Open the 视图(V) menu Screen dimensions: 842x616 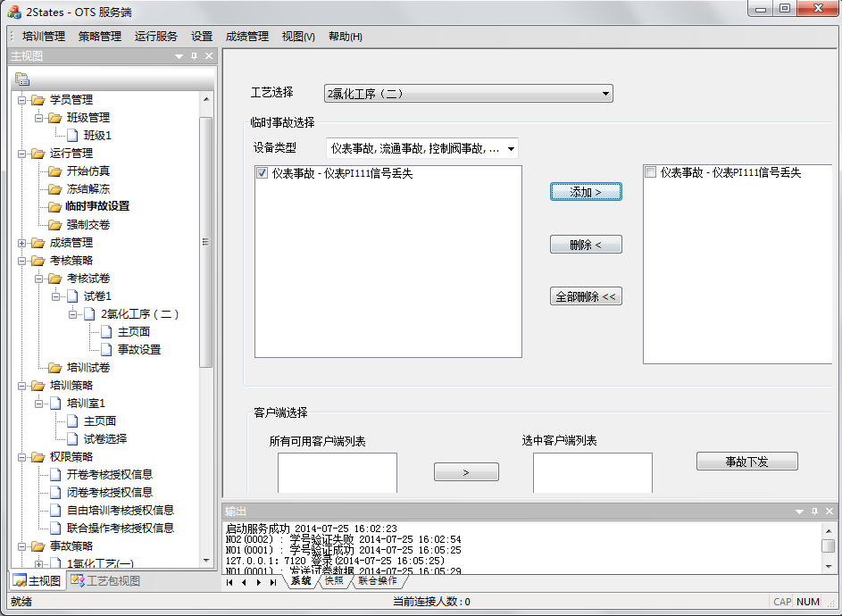click(x=298, y=37)
